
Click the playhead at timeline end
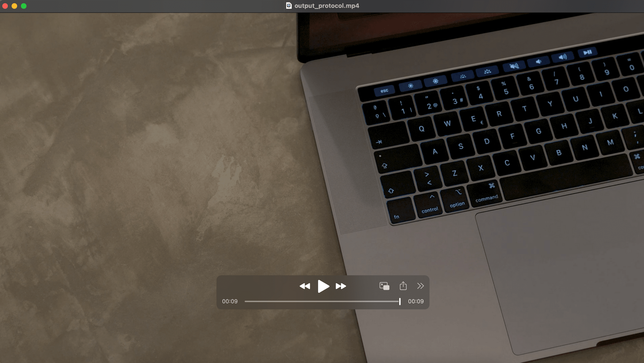tap(400, 301)
